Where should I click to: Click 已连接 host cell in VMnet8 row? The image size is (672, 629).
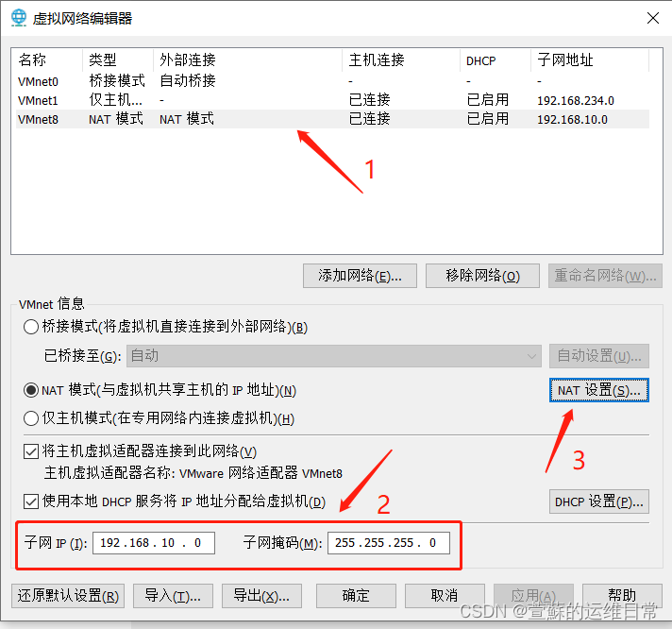click(369, 119)
